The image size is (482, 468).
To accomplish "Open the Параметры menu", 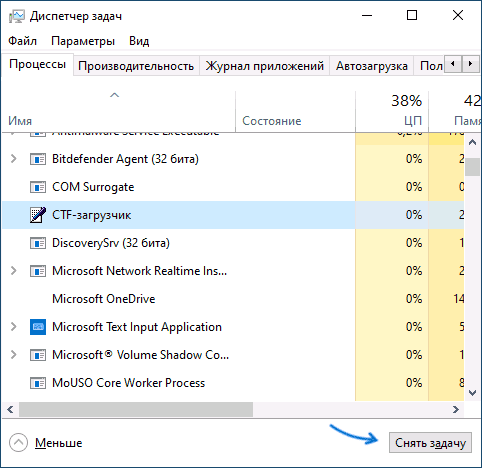I will [83, 41].
